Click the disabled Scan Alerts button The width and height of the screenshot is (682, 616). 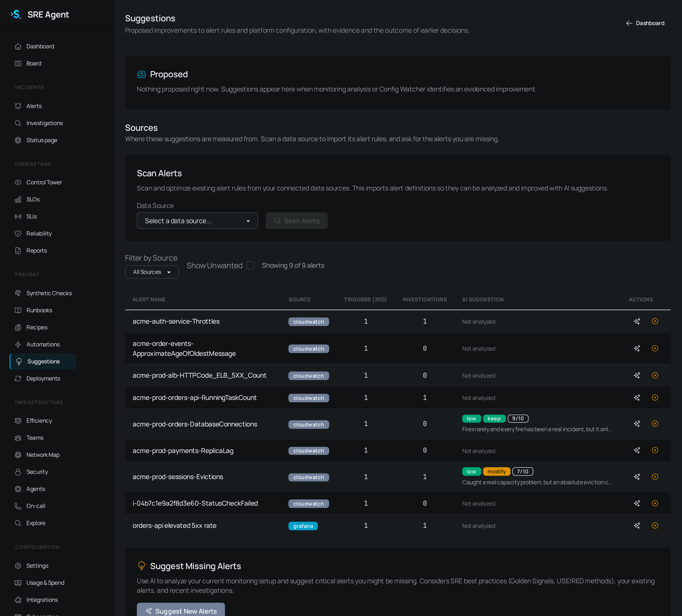pos(296,221)
